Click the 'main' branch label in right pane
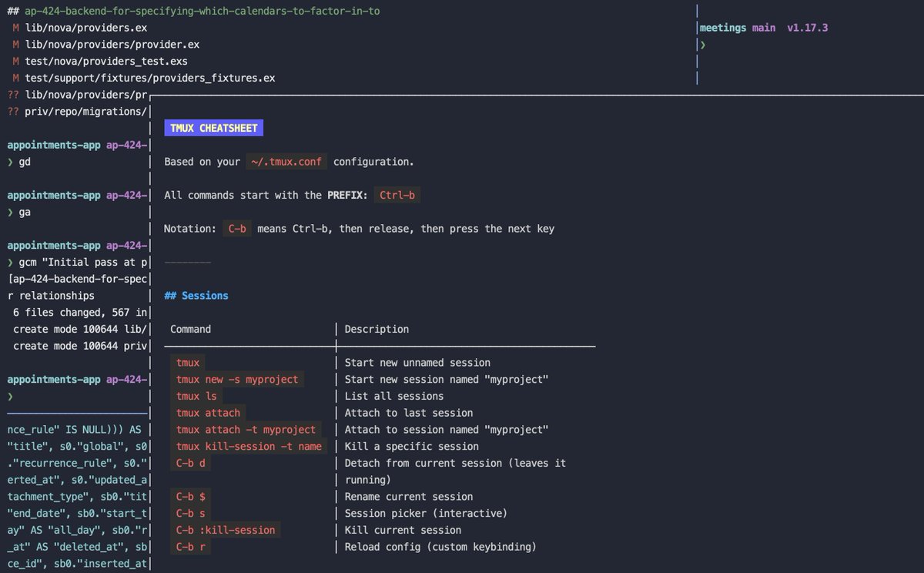Viewport: 924px width, 573px height. [x=764, y=28]
